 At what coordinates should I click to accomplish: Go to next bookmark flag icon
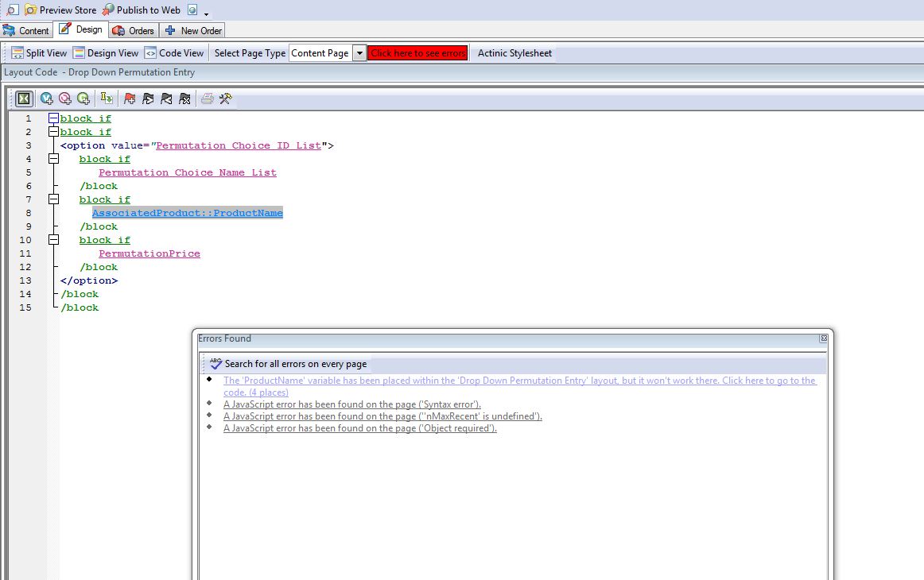pyautogui.click(x=147, y=99)
